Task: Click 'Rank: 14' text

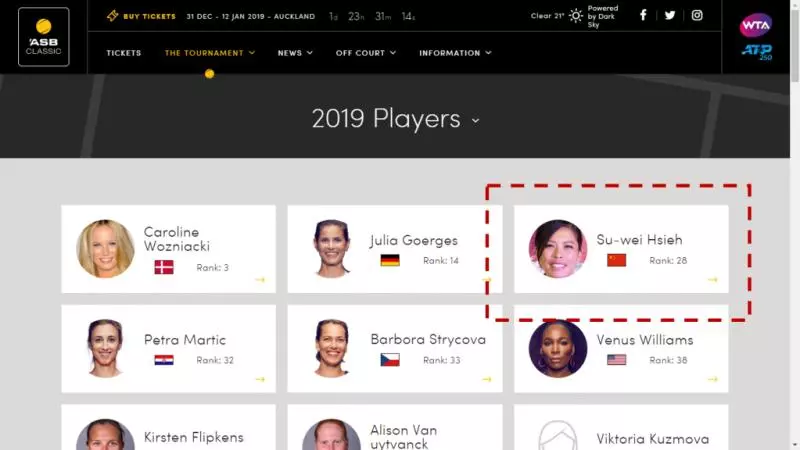Action: click(441, 261)
